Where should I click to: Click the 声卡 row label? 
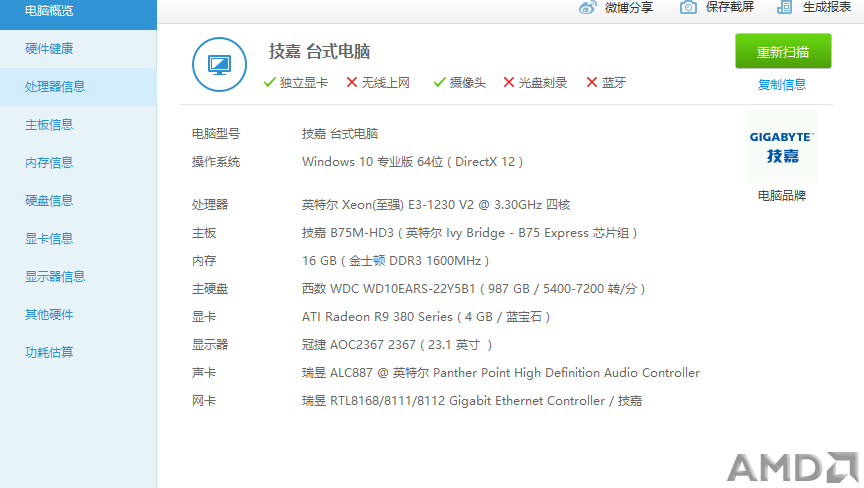coord(204,373)
